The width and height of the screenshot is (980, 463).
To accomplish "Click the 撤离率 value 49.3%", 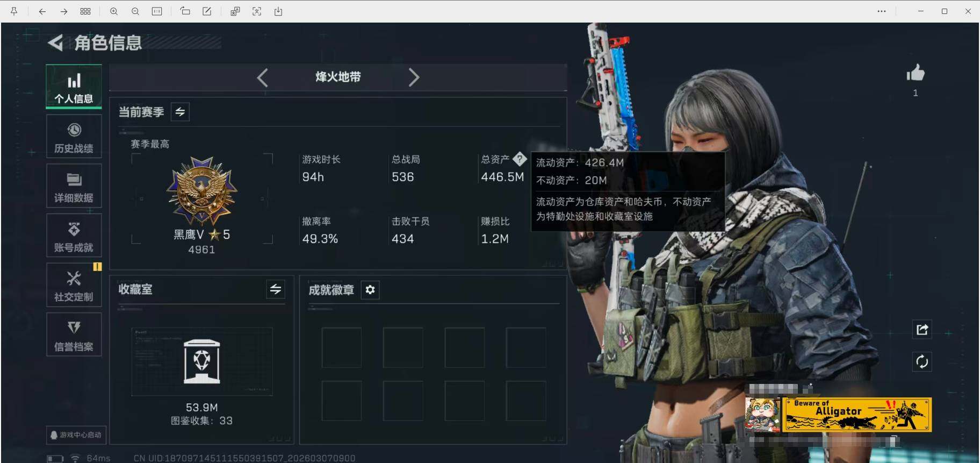I will (x=320, y=239).
